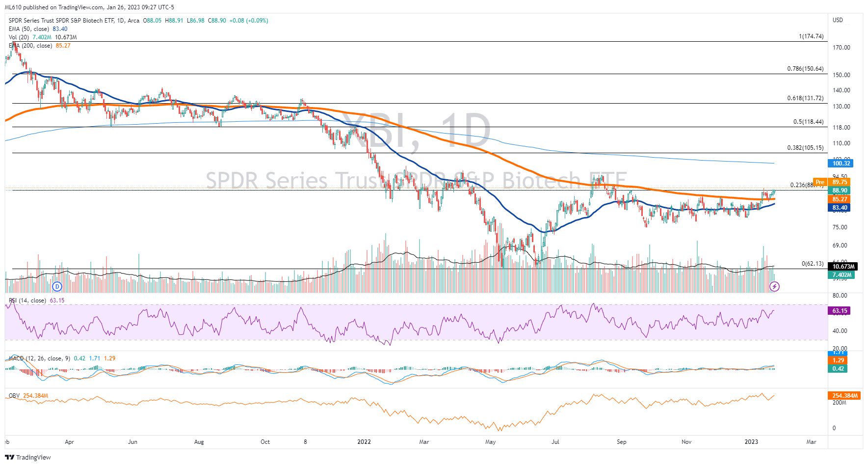Select the OBV indicator label

(14, 396)
